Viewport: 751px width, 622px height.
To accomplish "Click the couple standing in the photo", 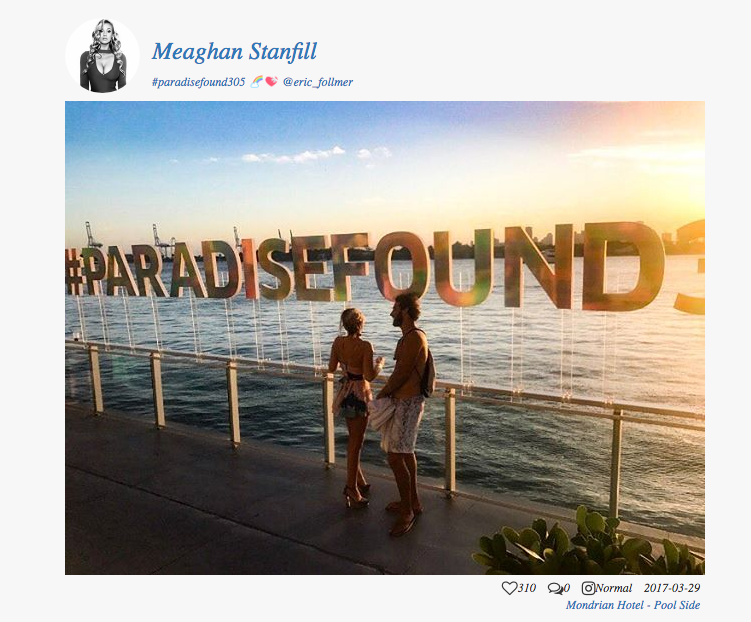I will pyautogui.click(x=382, y=412).
